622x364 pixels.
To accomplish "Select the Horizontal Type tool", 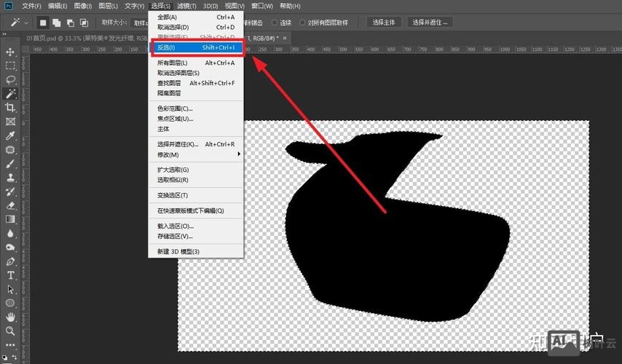I will coord(10,275).
